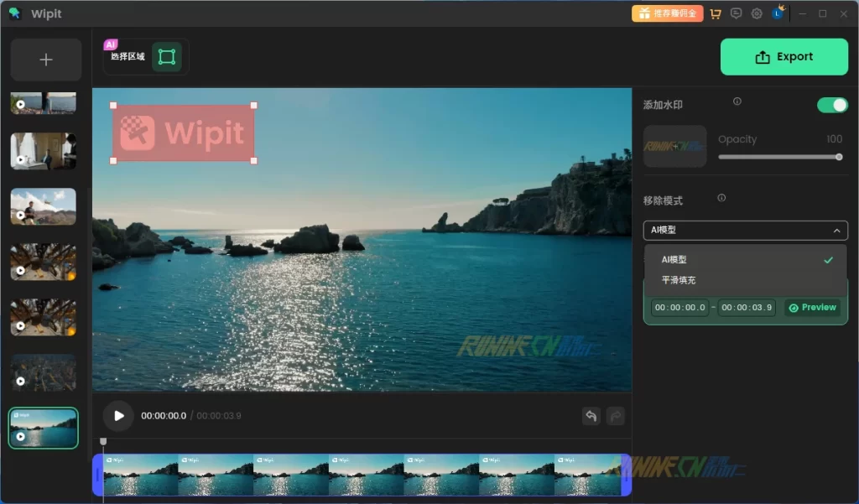Click the info icon beside 移除模式
The width and height of the screenshot is (859, 504).
(x=721, y=198)
